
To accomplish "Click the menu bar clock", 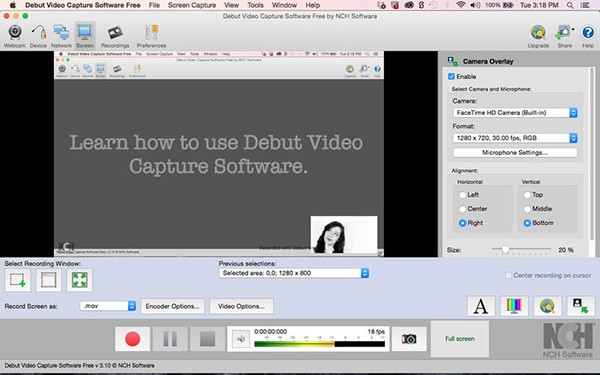I will (x=539, y=5).
